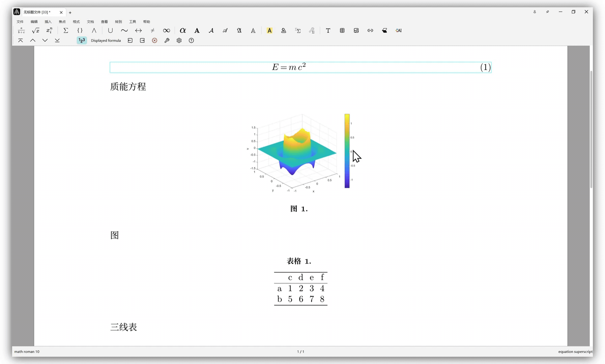The image size is (605, 364).
Task: Open the Greek alpha letters icon
Action: pos(183,31)
